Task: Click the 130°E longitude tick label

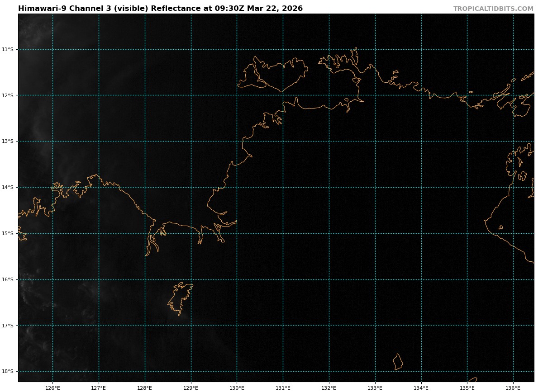Action: [x=237, y=387]
